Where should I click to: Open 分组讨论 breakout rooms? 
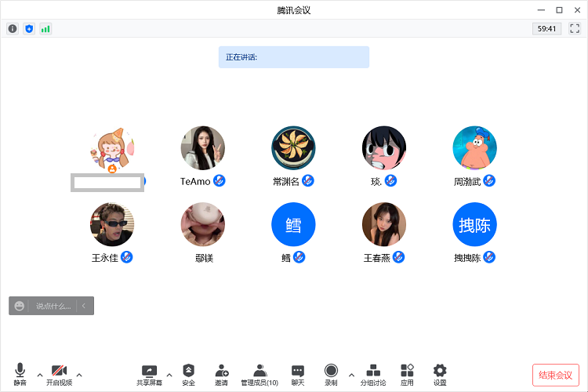[373, 375]
